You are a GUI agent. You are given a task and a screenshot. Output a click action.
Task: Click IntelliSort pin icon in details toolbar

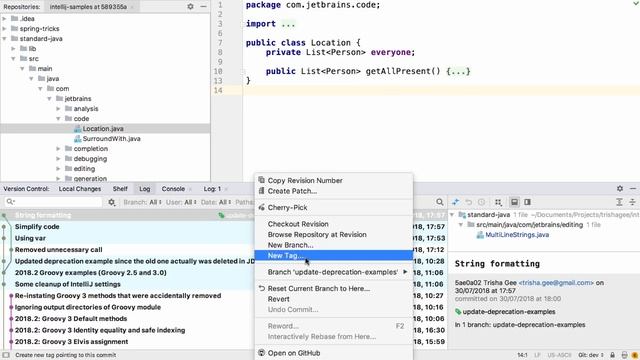(456, 202)
